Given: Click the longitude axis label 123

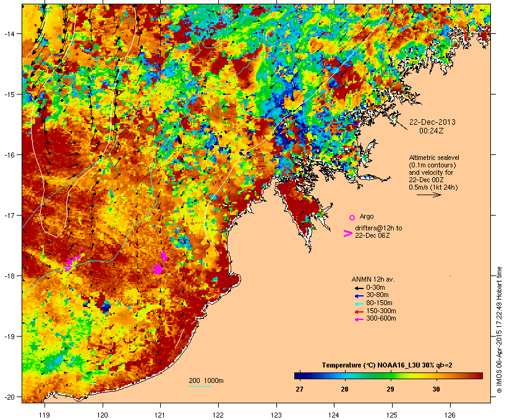Looking at the screenshot, I should coord(276,415).
